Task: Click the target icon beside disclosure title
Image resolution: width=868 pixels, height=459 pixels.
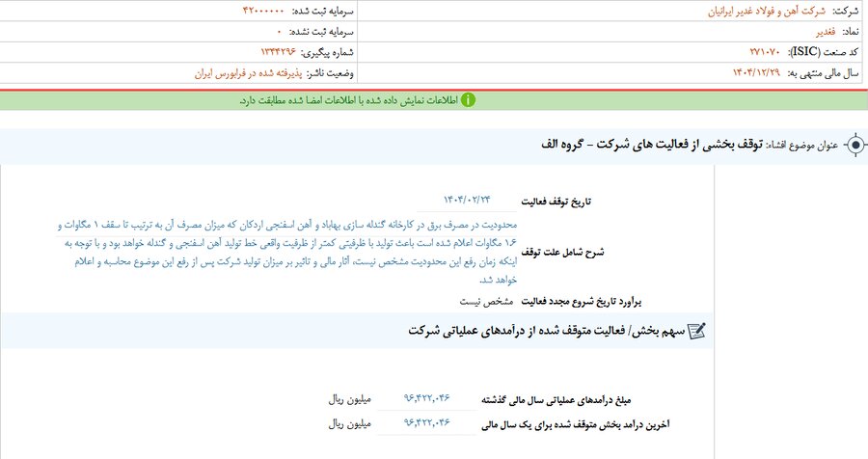Action: (x=855, y=145)
